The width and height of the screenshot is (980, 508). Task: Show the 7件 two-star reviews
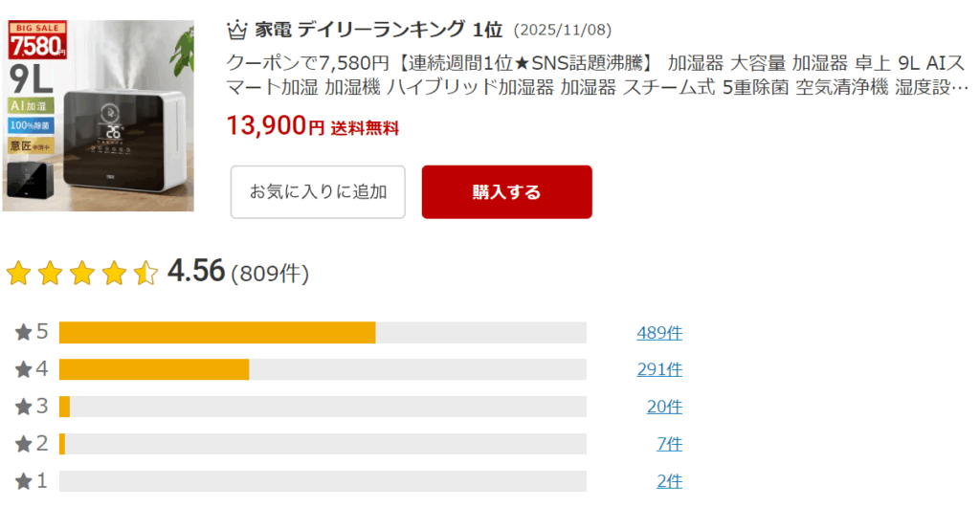[x=669, y=444]
